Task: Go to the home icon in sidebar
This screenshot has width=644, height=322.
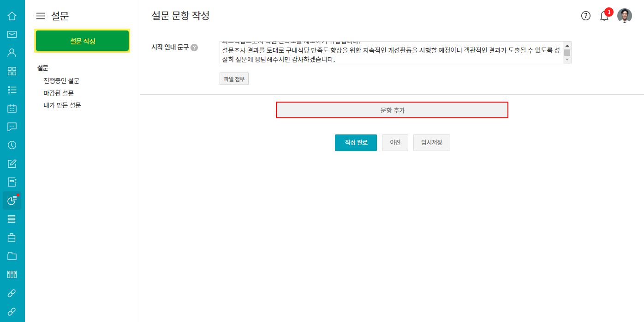Action: (12, 16)
